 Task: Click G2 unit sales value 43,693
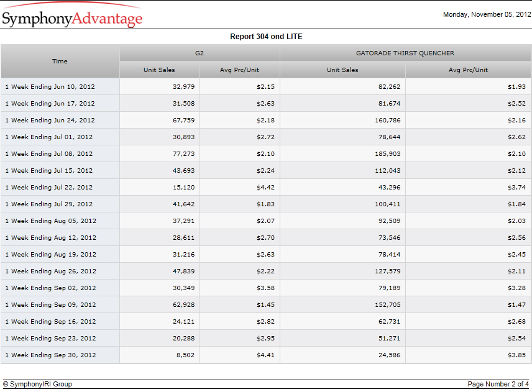183,171
